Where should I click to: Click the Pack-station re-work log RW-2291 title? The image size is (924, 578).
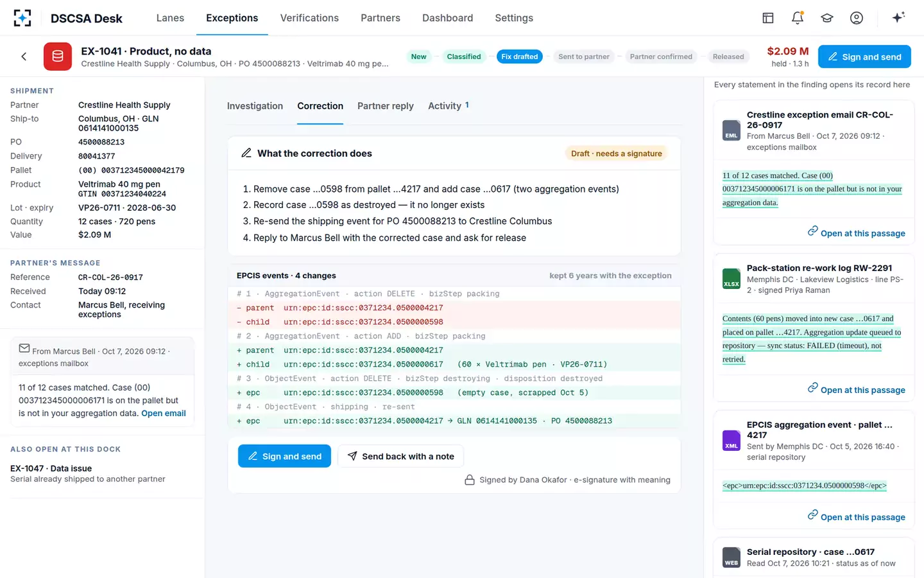click(819, 268)
